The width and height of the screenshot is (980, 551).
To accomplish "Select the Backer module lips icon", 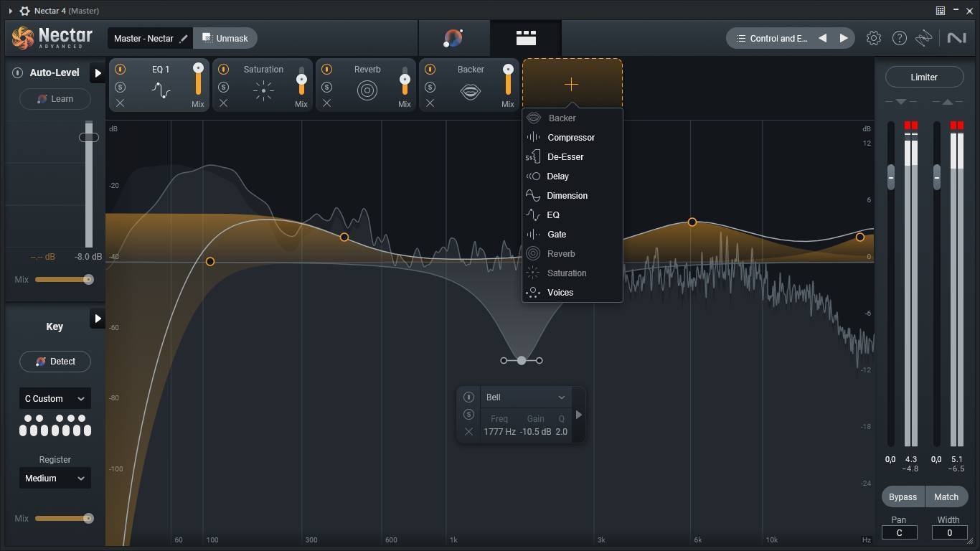I will click(x=470, y=92).
